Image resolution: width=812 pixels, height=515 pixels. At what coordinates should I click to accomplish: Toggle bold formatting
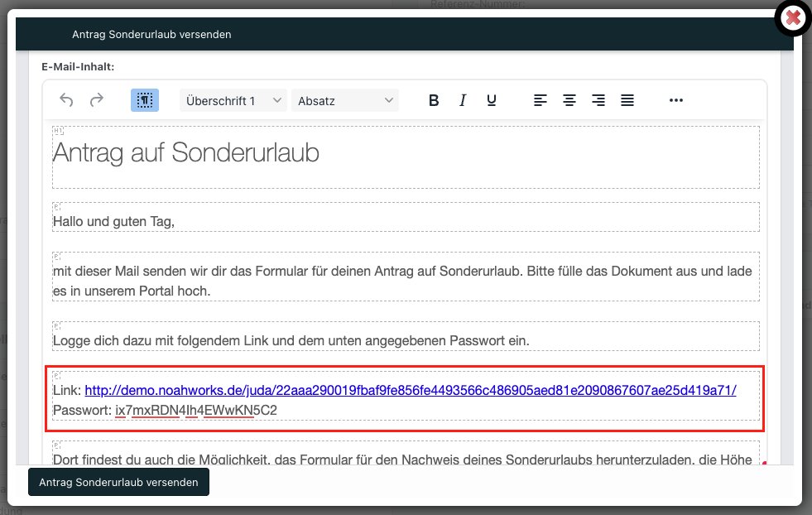(434, 100)
